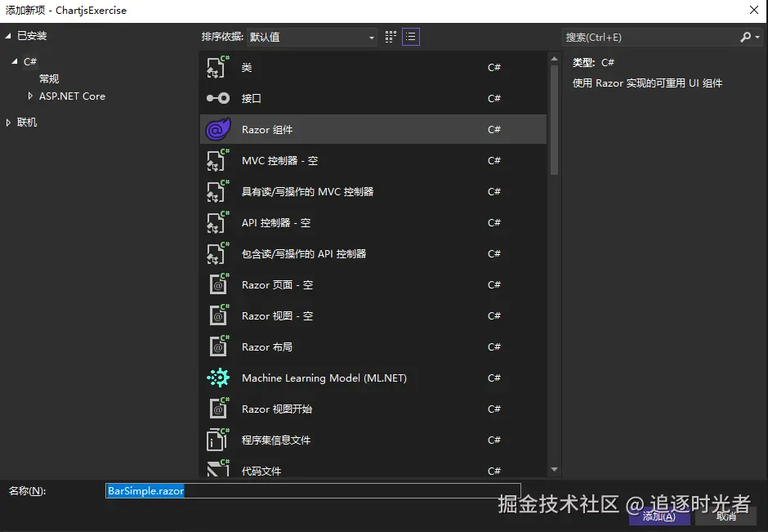Select the 'MVC 控制器 - 空' item text

point(279,161)
